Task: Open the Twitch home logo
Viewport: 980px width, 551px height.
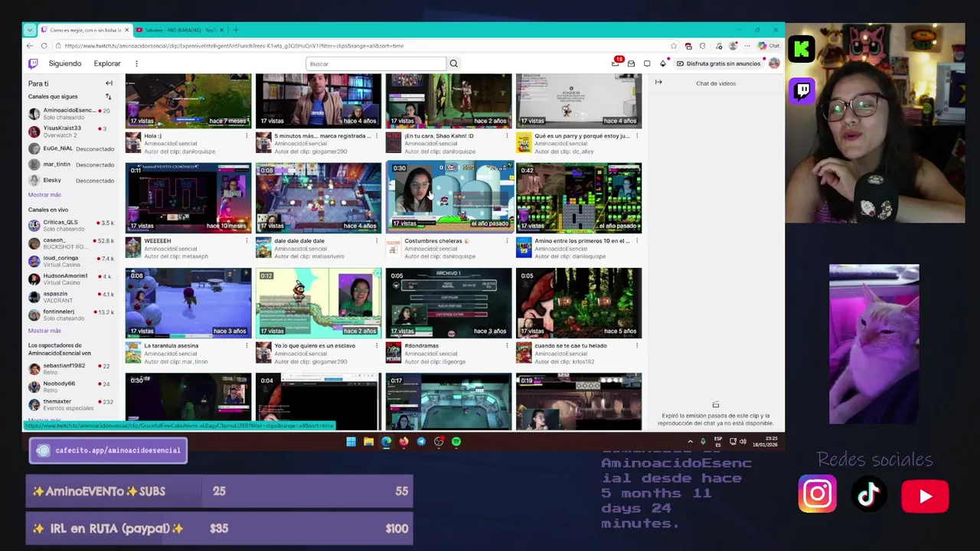Action: coord(33,64)
